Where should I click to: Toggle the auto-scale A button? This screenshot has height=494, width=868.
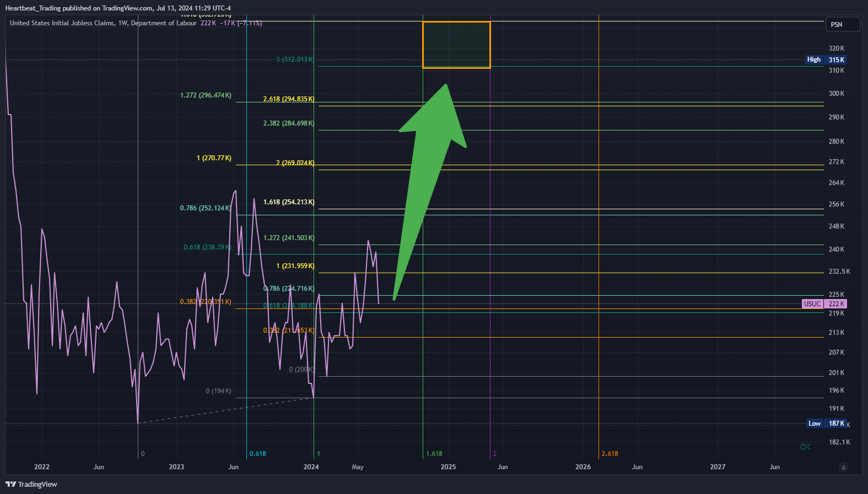(x=843, y=468)
